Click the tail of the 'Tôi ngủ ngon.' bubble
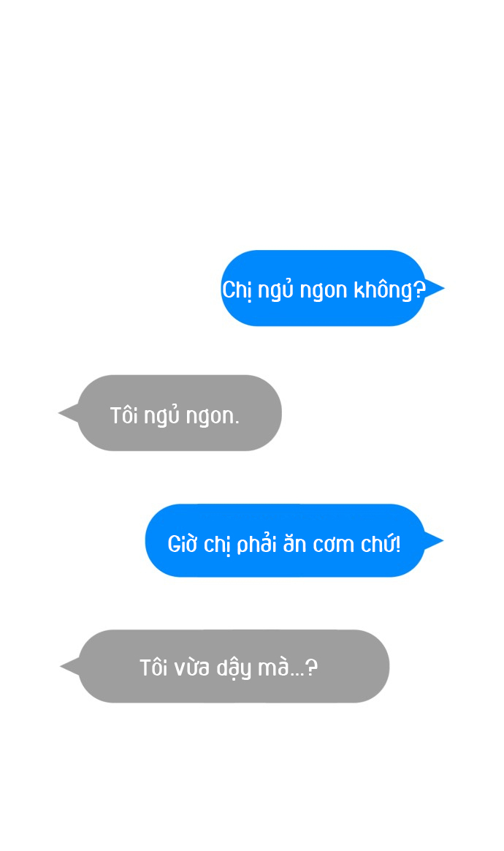This screenshot has height=851, width=504. point(69,413)
